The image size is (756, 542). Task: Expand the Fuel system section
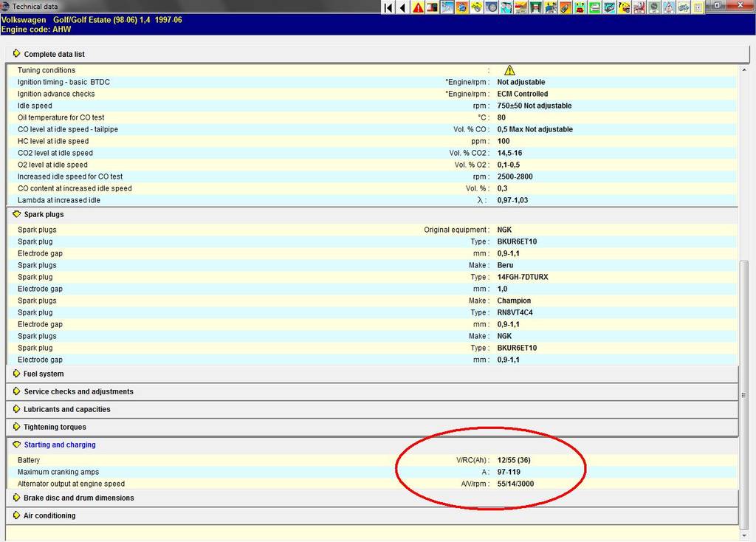click(16, 374)
